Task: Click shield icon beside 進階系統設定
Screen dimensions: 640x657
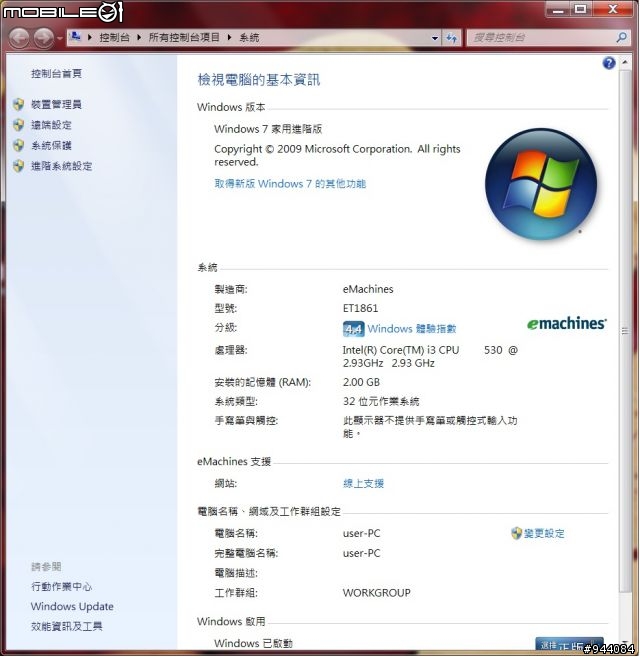Action: [x=18, y=166]
